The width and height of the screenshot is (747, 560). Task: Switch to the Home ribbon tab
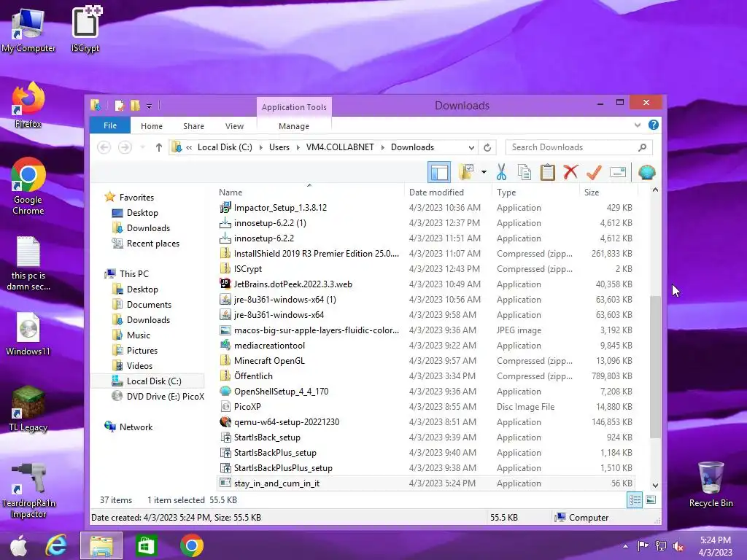tap(152, 126)
